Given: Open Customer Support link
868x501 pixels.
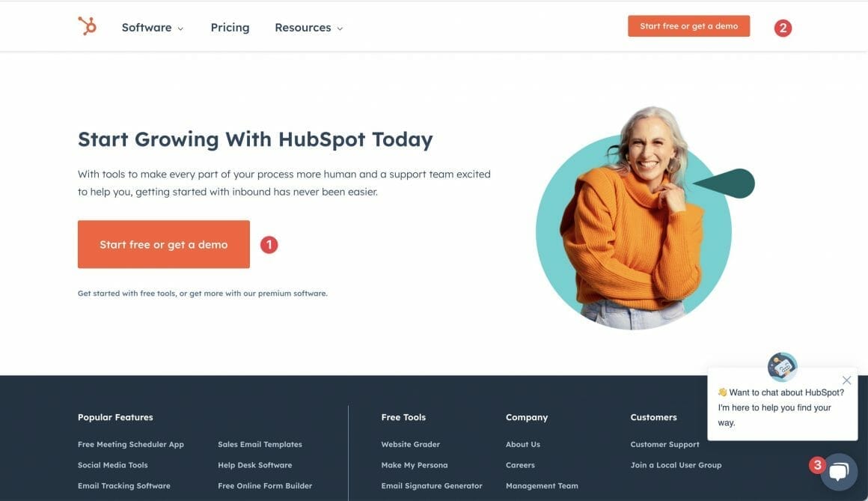Looking at the screenshot, I should click(x=664, y=445).
